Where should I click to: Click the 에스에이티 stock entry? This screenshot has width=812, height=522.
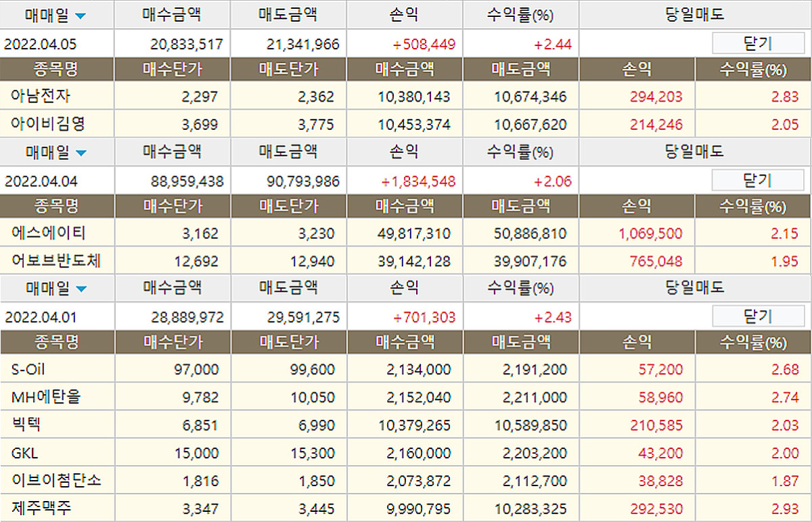pos(49,234)
